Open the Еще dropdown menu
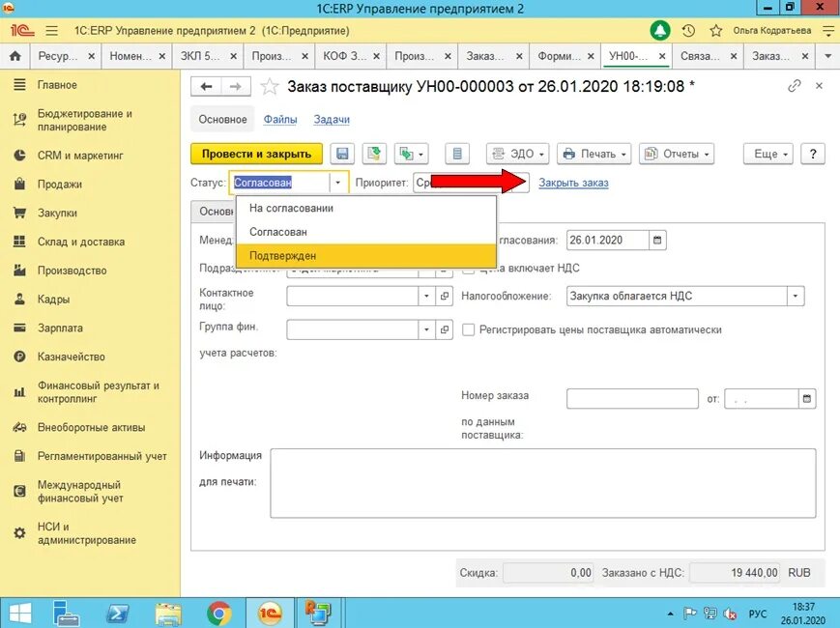The height and width of the screenshot is (628, 840). click(x=768, y=154)
